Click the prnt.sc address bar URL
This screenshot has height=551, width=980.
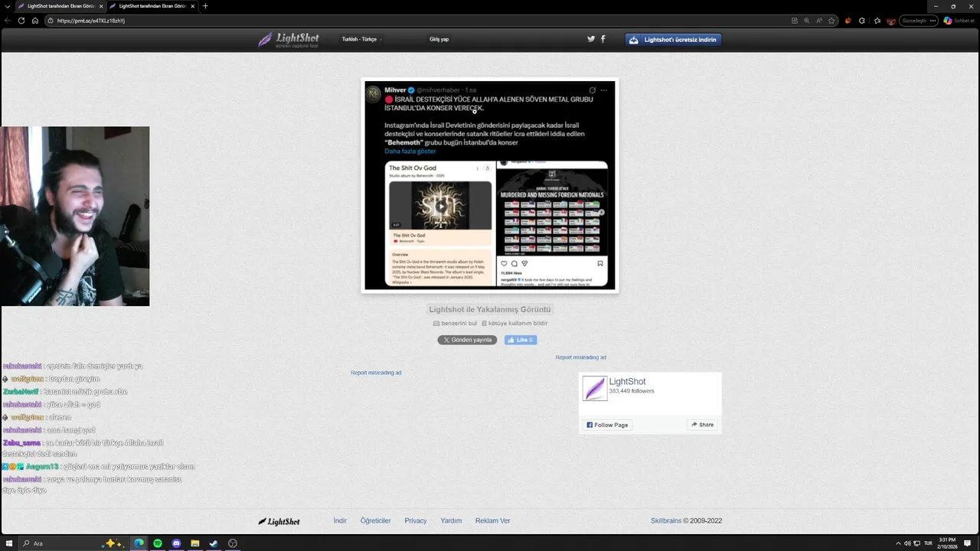[91, 21]
